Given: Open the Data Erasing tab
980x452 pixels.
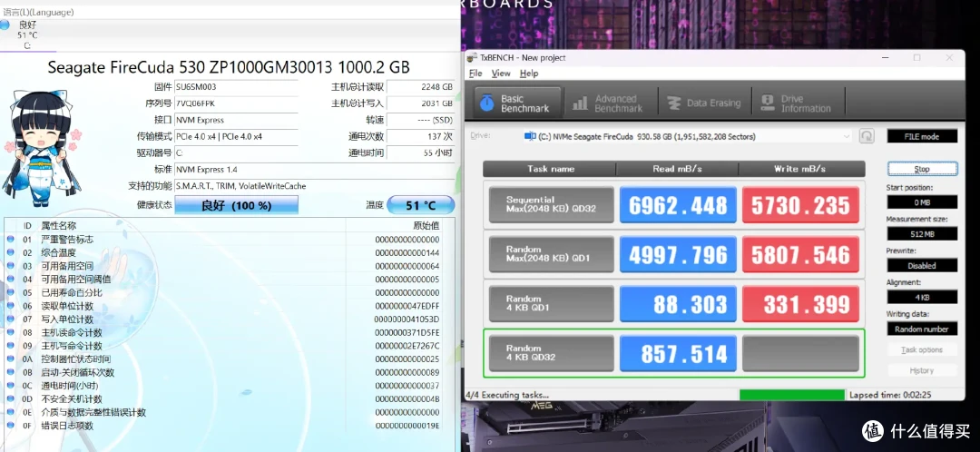Looking at the screenshot, I should pos(704,103).
